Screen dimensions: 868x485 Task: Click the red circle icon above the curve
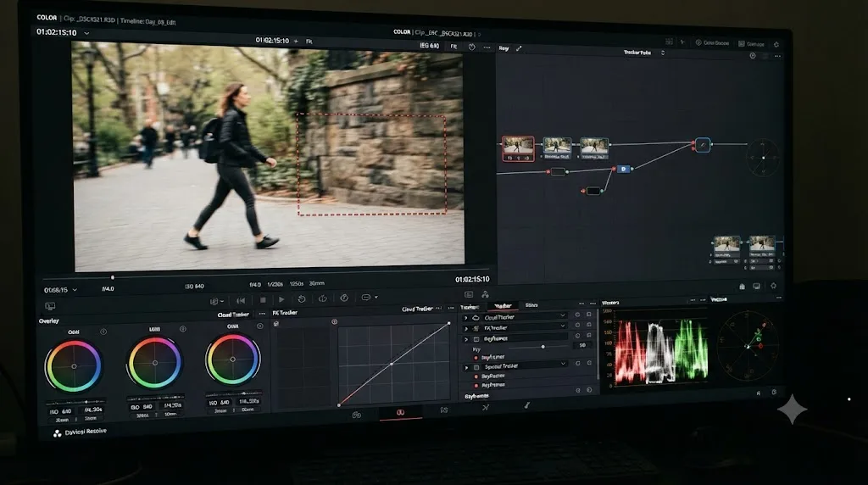click(x=334, y=321)
